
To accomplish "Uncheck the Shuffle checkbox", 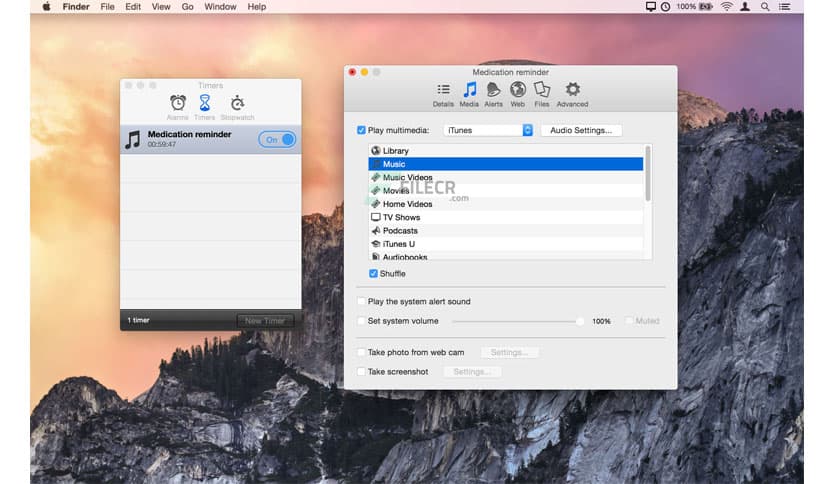I will click(x=373, y=273).
